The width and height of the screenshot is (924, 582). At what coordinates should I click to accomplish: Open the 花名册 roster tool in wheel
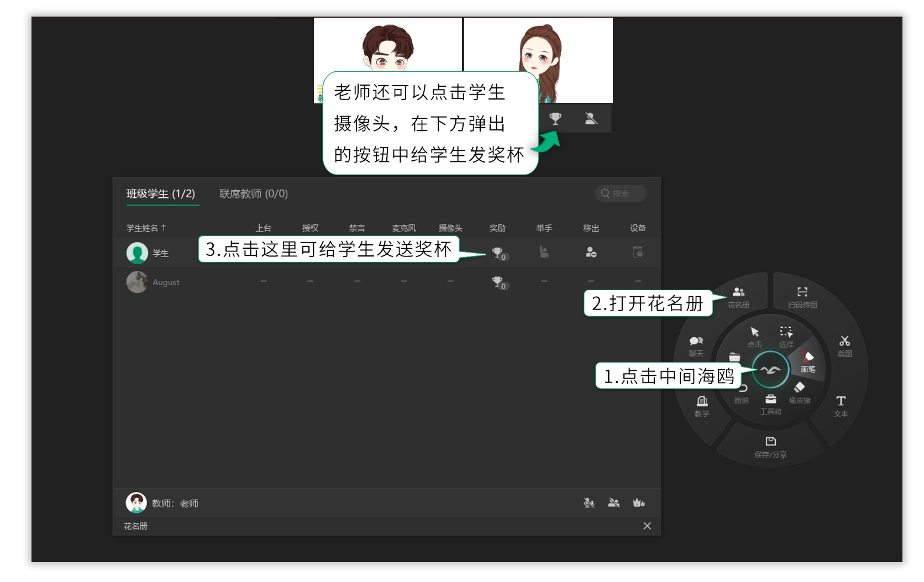pos(738,297)
